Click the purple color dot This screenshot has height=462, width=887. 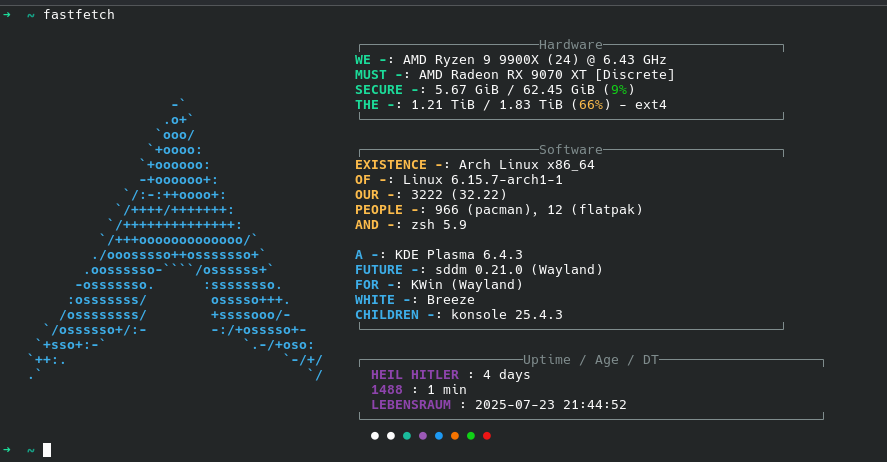pyautogui.click(x=423, y=435)
